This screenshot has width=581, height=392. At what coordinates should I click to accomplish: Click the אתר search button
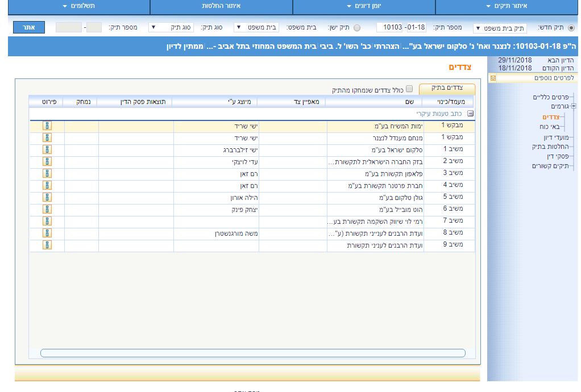pyautogui.click(x=29, y=27)
